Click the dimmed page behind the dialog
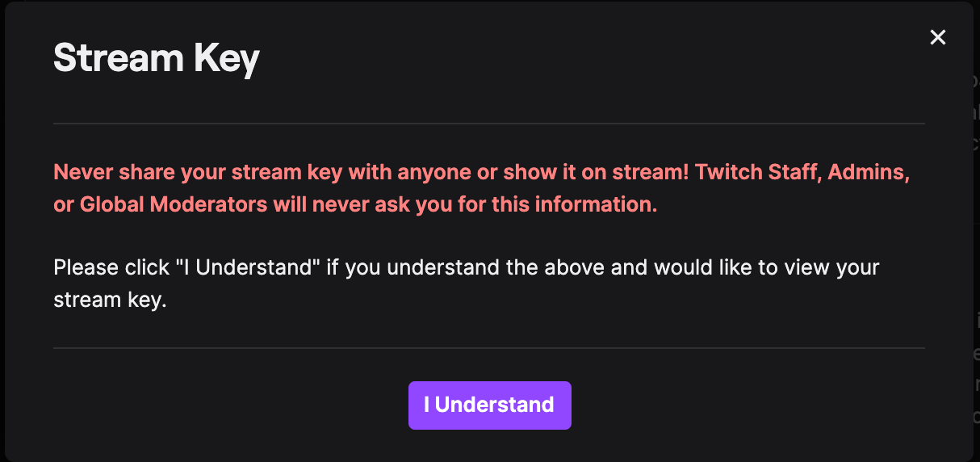Viewport: 980px width, 462px height. pos(976,242)
